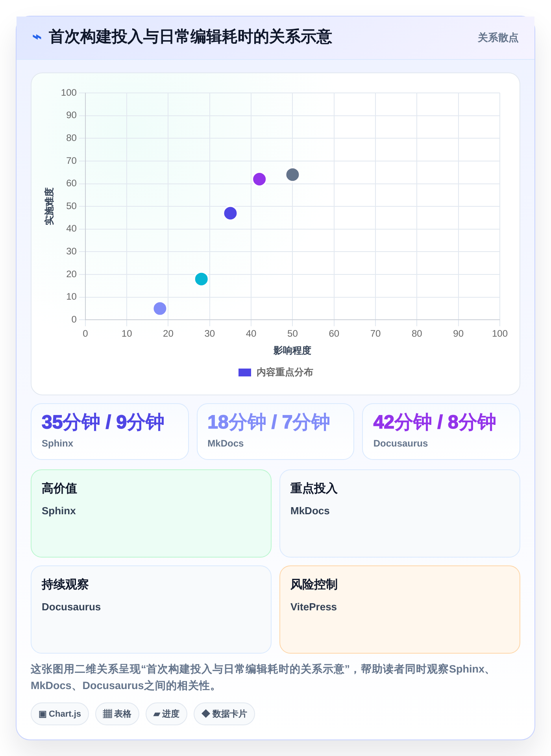Click the blue legend color box
This screenshot has height=756, width=551.
[245, 372]
